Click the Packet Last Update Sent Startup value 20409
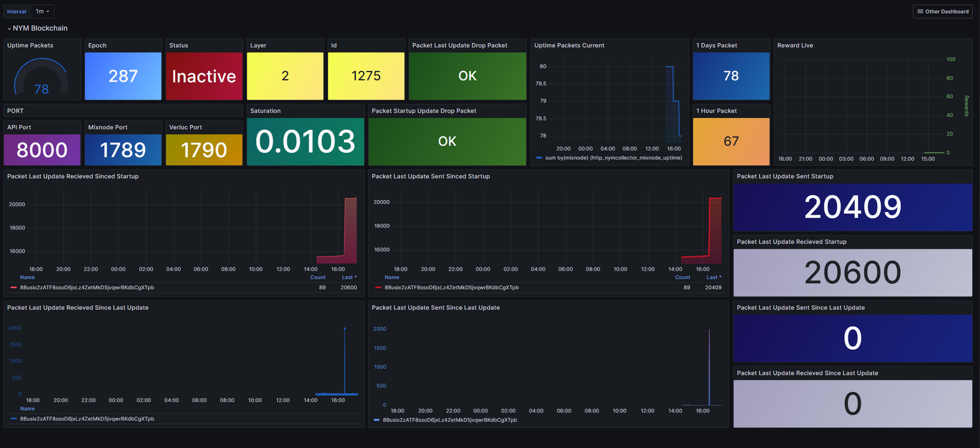This screenshot has height=448, width=980. 853,207
